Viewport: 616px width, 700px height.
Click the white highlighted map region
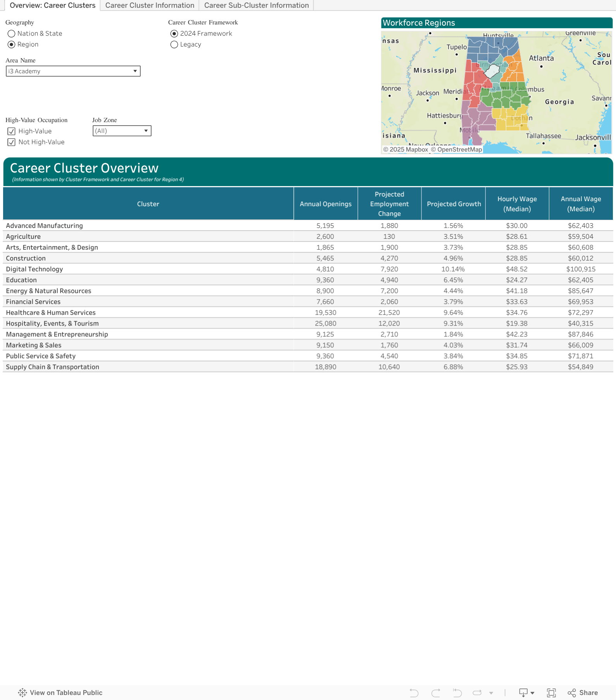click(492, 71)
